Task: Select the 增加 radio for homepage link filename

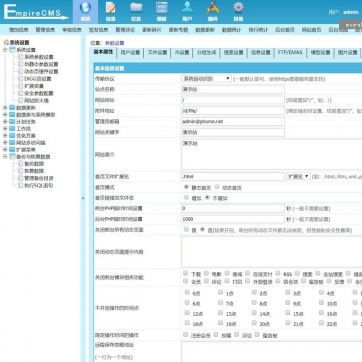Action: (x=186, y=197)
